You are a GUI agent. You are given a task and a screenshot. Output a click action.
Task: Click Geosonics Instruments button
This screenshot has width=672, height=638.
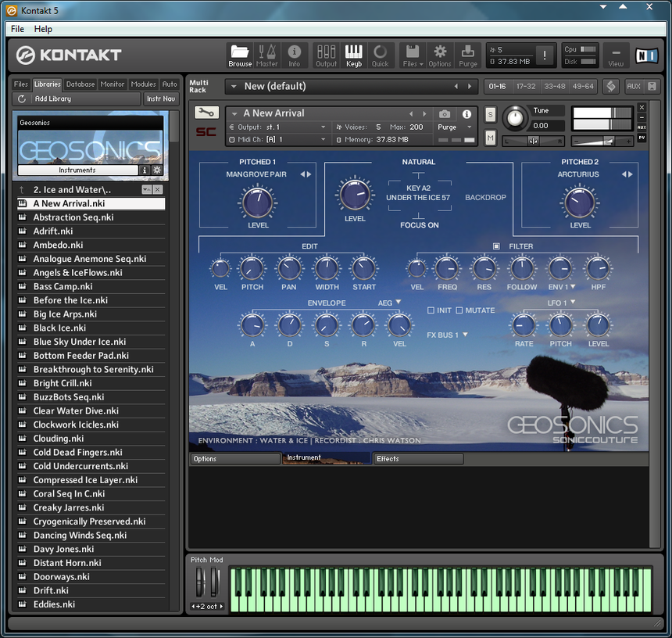point(77,170)
